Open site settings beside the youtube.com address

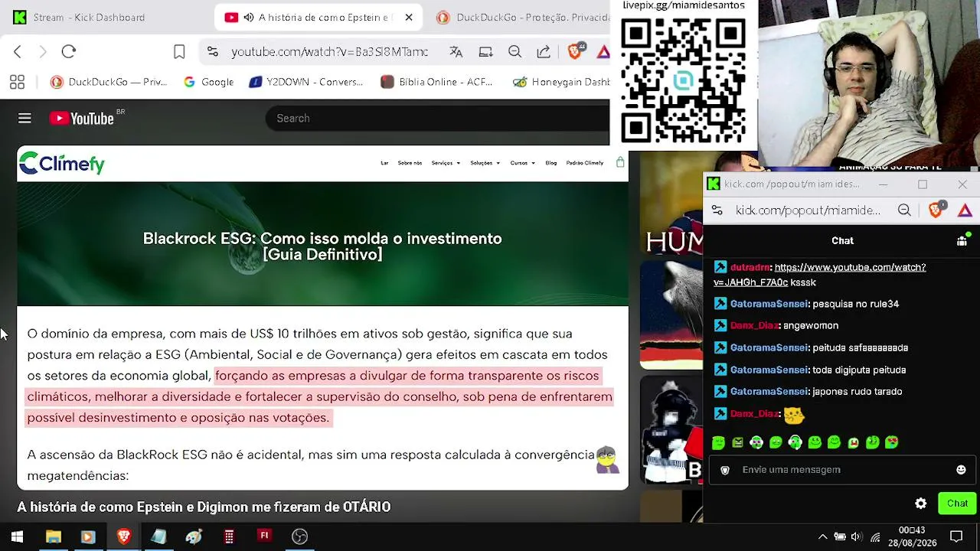coord(213,51)
